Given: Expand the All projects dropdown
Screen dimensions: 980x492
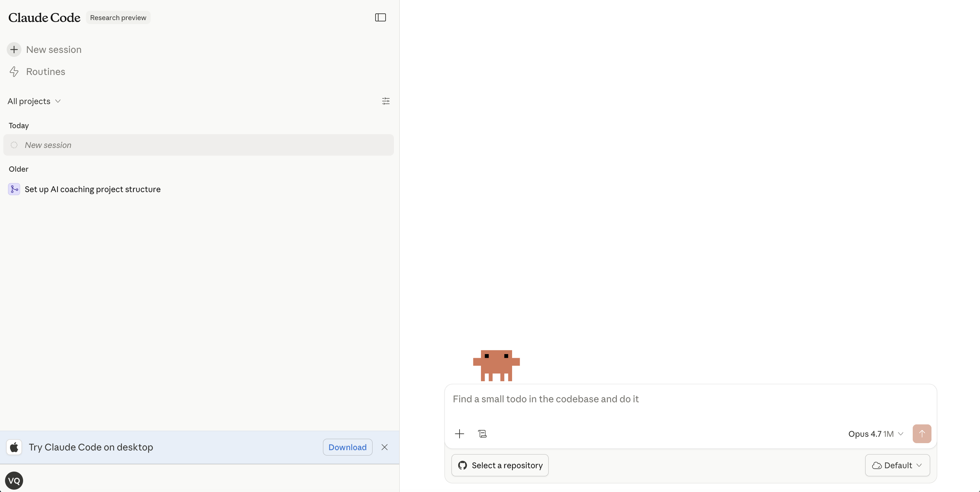Looking at the screenshot, I should click(34, 101).
